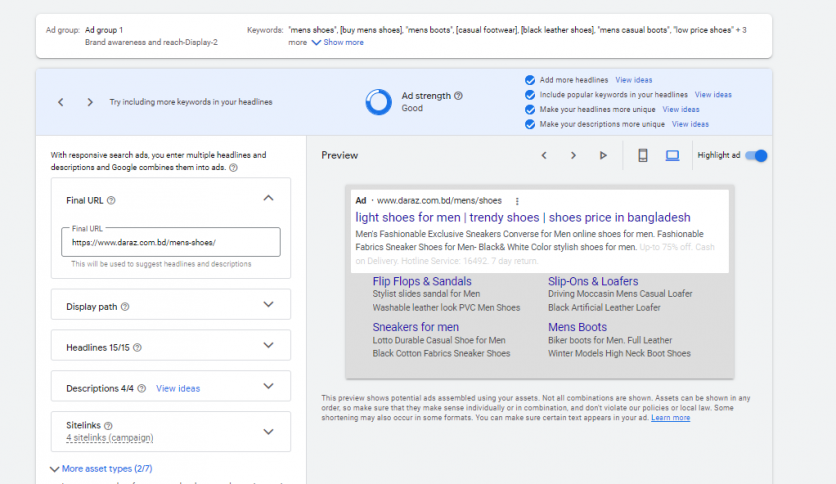View ideas for popular keywords in headlines
836x484 pixels.
(713, 94)
